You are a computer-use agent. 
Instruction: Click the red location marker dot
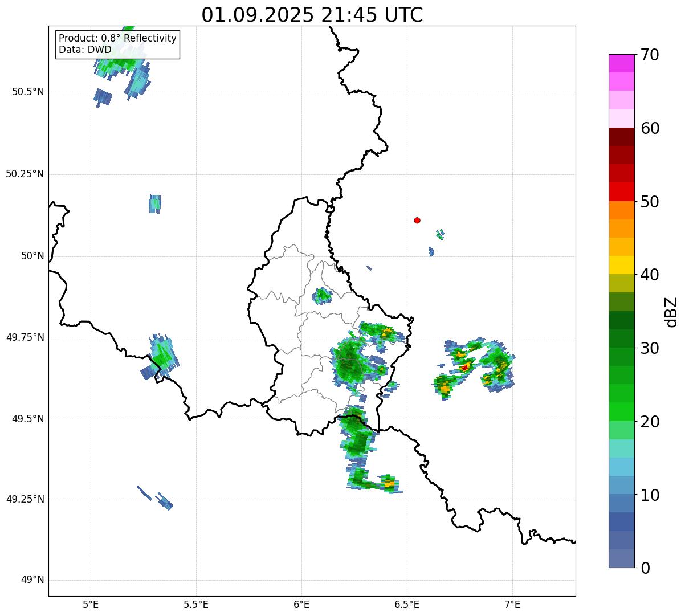click(417, 221)
